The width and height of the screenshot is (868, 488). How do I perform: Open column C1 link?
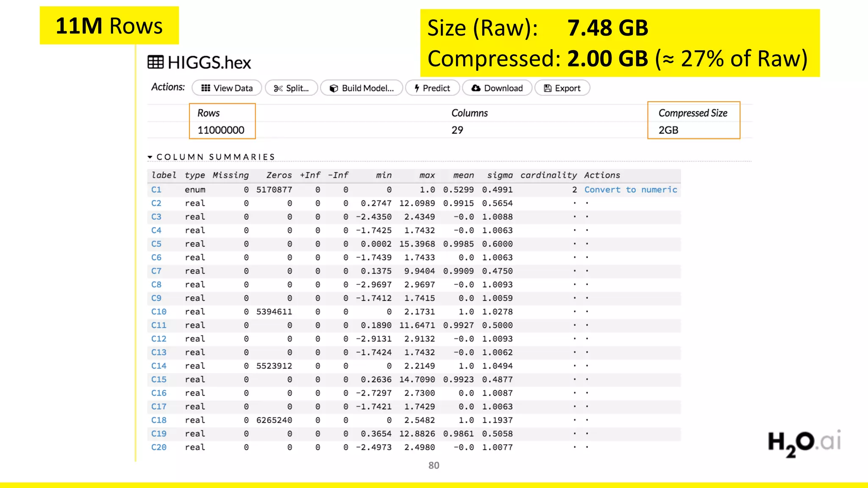[x=156, y=190]
